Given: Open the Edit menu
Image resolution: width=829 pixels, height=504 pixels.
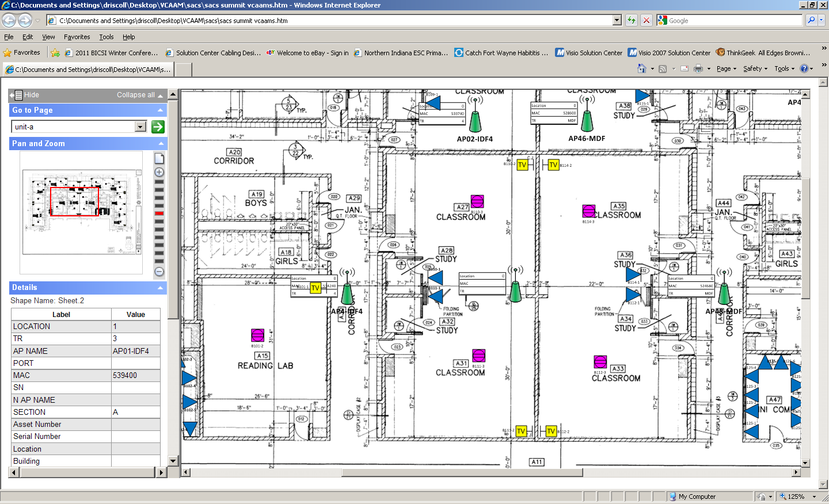Looking at the screenshot, I should pos(28,37).
